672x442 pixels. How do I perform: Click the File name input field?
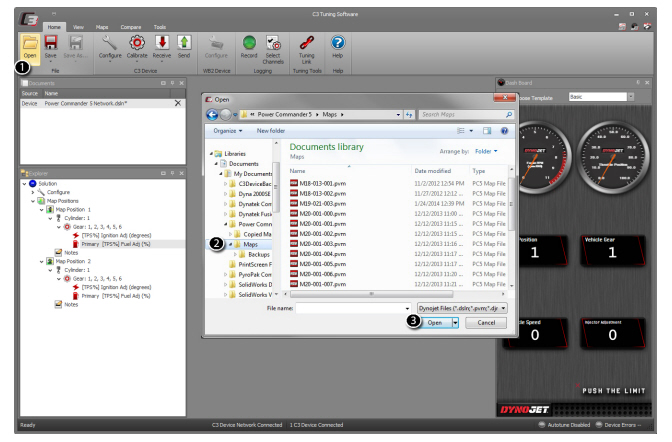pyautogui.click(x=350, y=308)
